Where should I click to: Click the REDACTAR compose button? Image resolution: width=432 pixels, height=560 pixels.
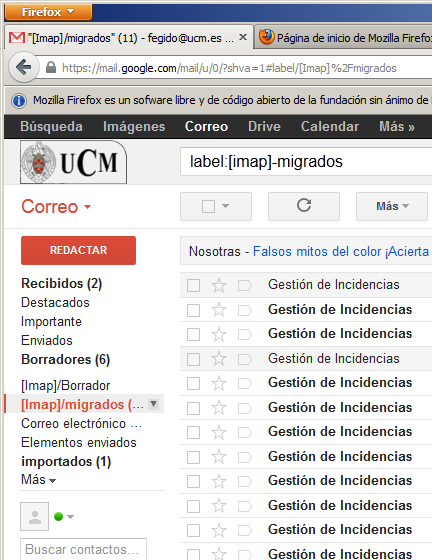79,250
